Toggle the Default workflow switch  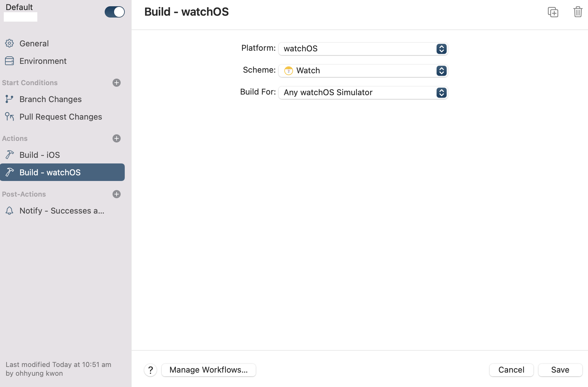[x=114, y=12]
